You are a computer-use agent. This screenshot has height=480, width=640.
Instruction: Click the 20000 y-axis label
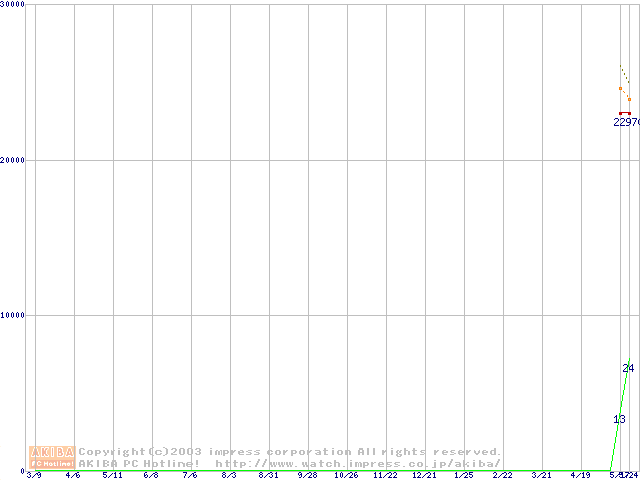pos(15,160)
